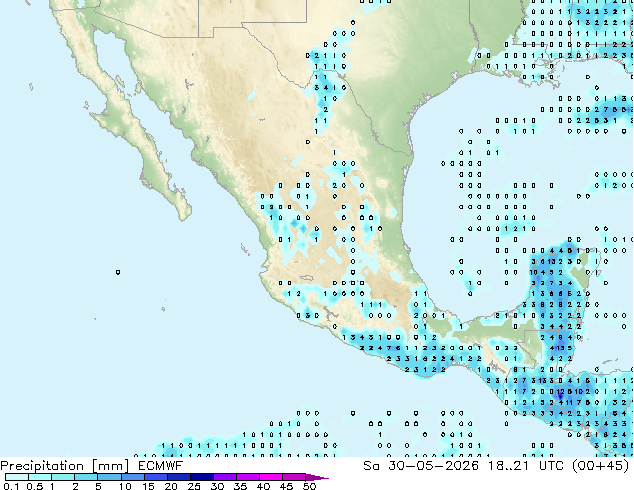Pick the 15–20 mm legend color swatch
The image size is (634, 490).
156,477
